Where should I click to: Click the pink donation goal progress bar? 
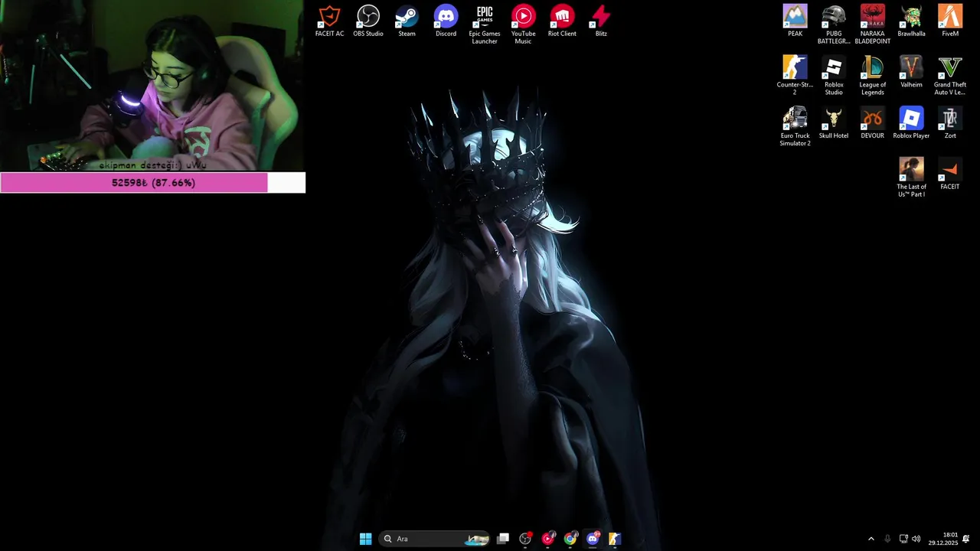pyautogui.click(x=152, y=183)
